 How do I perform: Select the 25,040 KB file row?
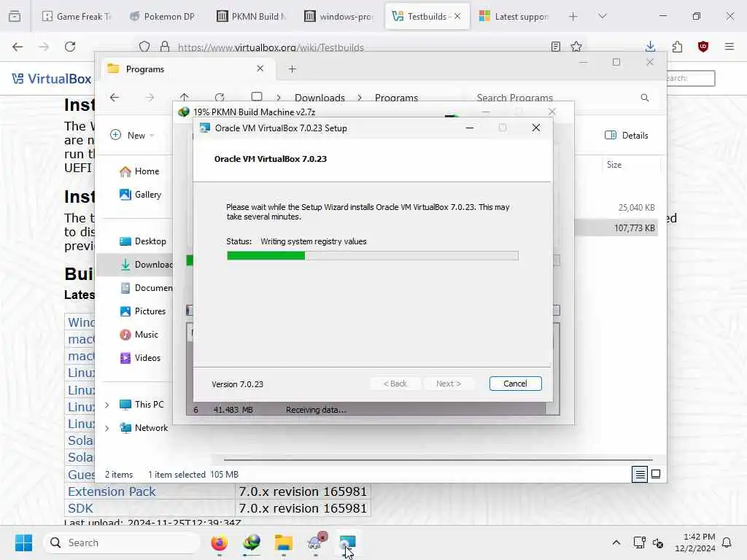coord(617,208)
